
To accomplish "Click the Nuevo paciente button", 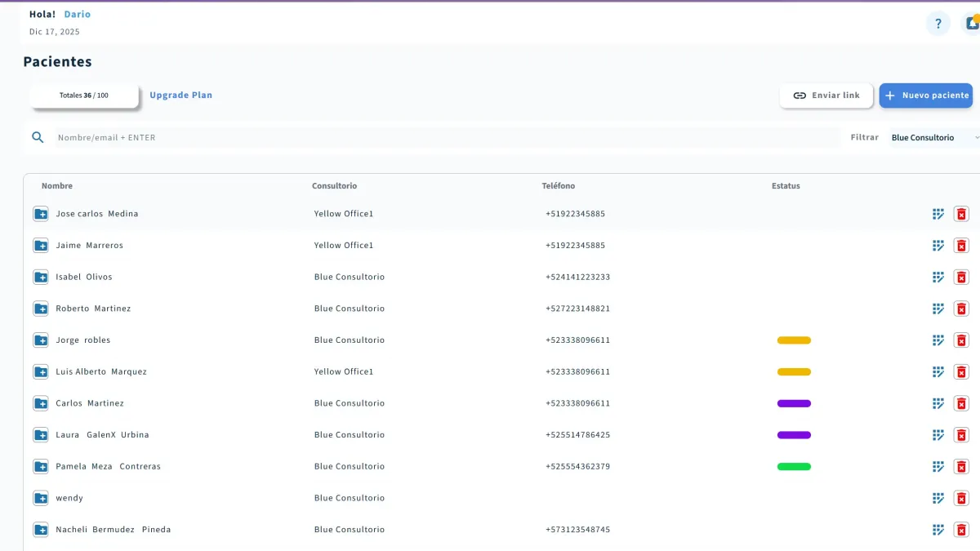I will click(x=926, y=96).
